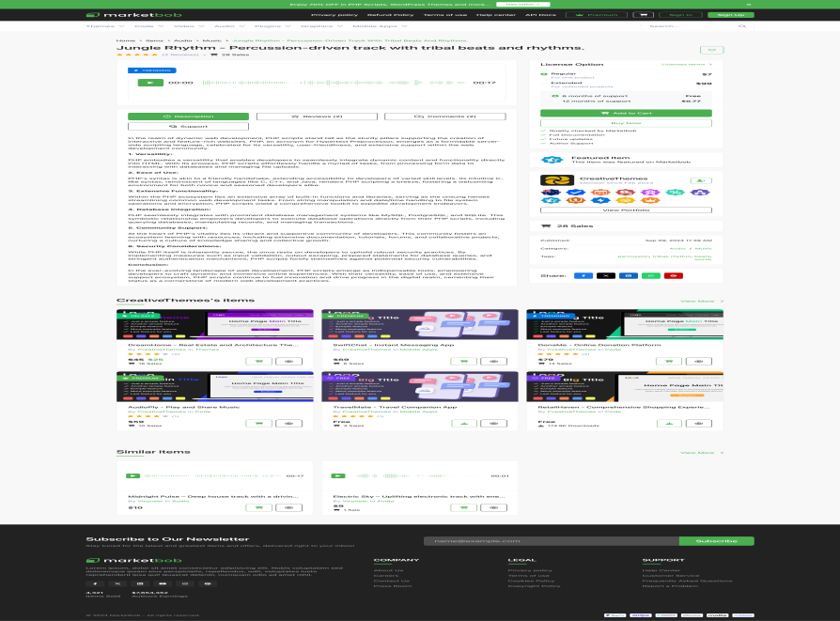Open View Portfolio for CreativeThemes
The height and width of the screenshot is (621, 840).
(x=626, y=210)
